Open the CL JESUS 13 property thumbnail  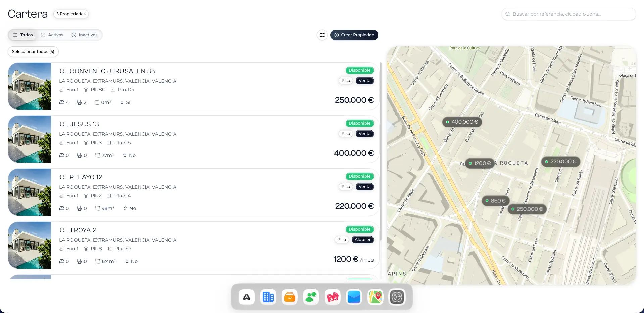(x=30, y=139)
